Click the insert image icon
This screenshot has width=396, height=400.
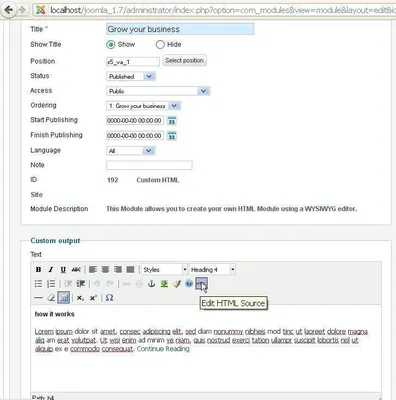pos(164,284)
